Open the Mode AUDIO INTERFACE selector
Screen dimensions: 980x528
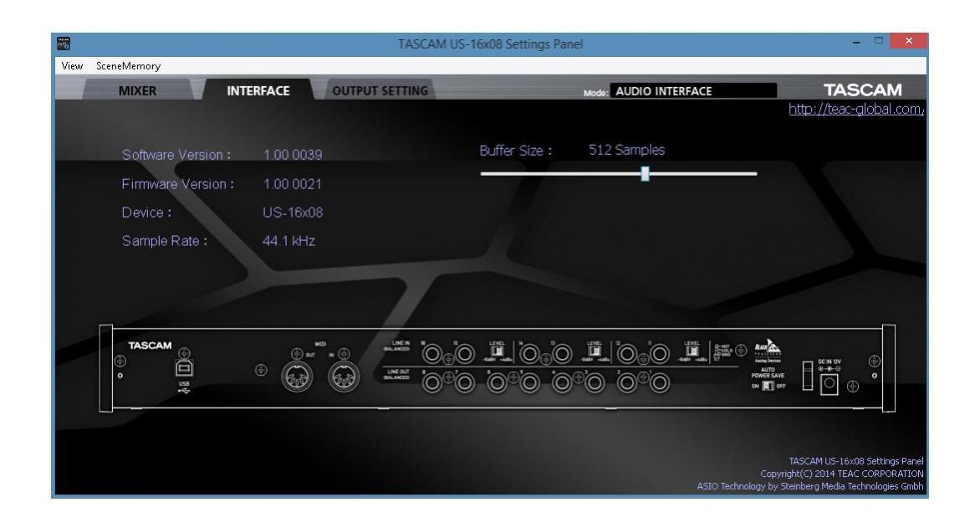(693, 90)
